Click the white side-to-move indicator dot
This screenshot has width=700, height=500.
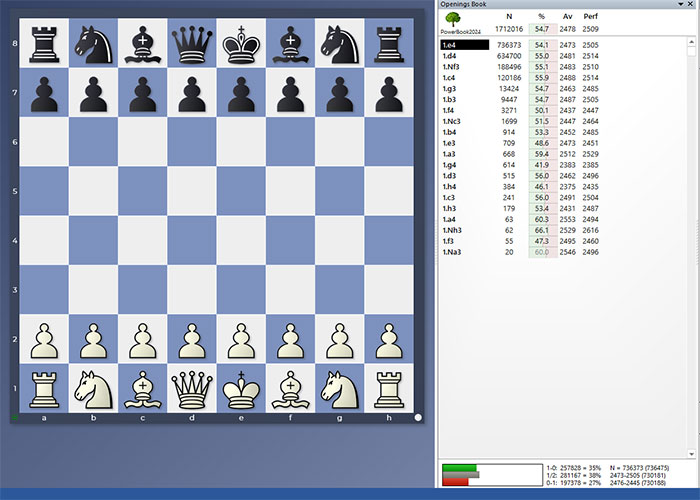418,417
